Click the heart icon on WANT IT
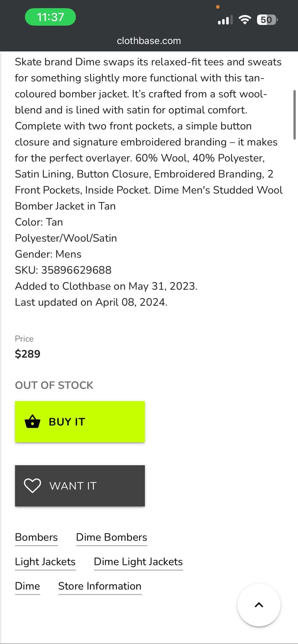Screen dimensions: 298x644 pos(32,486)
